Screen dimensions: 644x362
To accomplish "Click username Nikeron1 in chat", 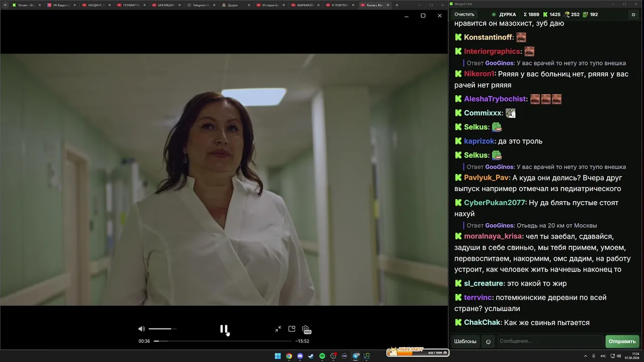I will pyautogui.click(x=480, y=74).
